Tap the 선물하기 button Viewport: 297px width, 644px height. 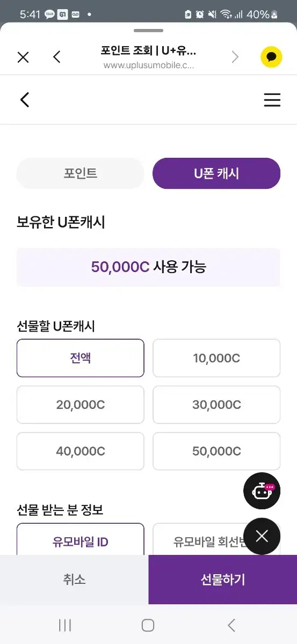tap(223, 580)
